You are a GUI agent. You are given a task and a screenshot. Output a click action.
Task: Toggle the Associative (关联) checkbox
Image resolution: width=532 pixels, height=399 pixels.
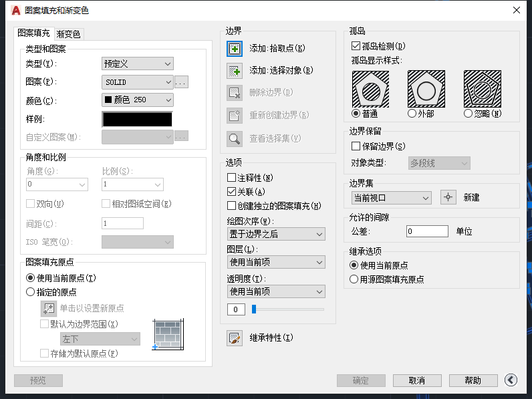(x=232, y=192)
